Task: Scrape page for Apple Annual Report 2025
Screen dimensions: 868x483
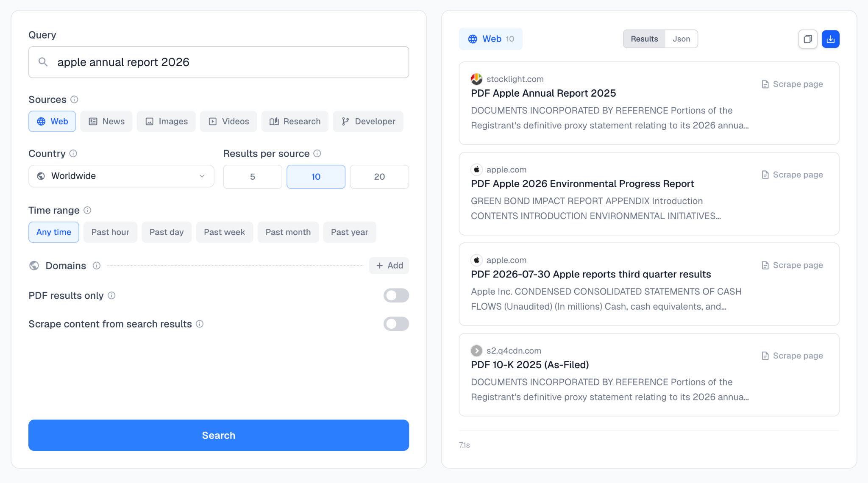Action: click(x=792, y=84)
